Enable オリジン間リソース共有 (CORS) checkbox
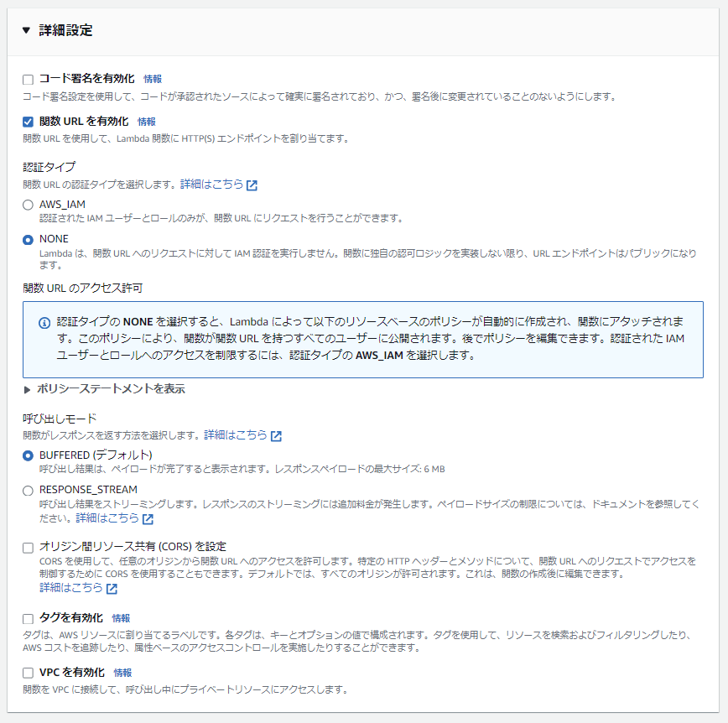Image resolution: width=728 pixels, height=723 pixels. (29, 548)
